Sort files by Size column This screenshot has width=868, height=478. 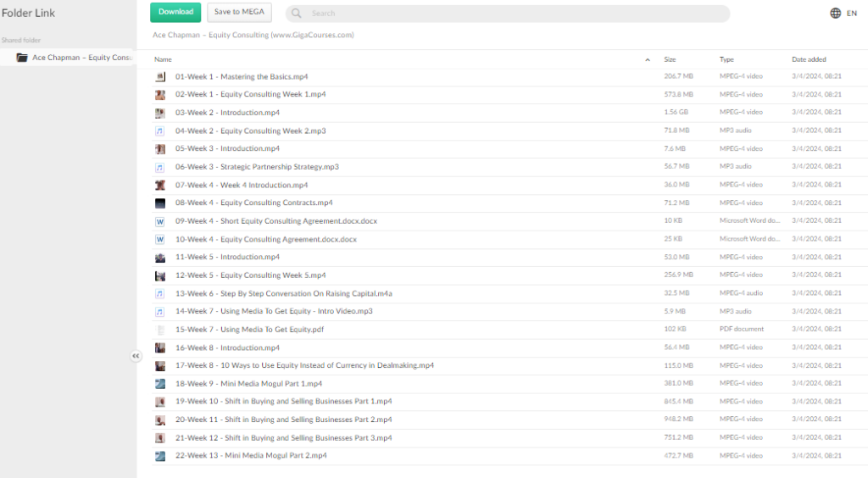click(x=670, y=60)
